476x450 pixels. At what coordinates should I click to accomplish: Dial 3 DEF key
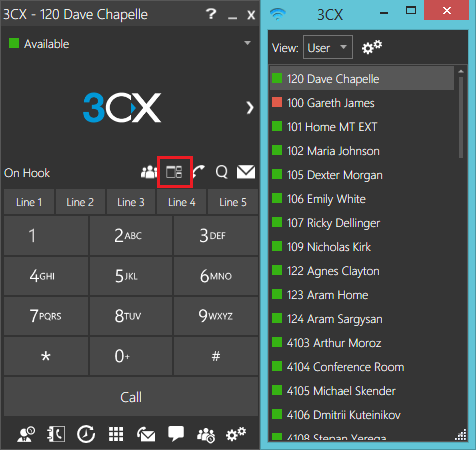pyautogui.click(x=216, y=236)
